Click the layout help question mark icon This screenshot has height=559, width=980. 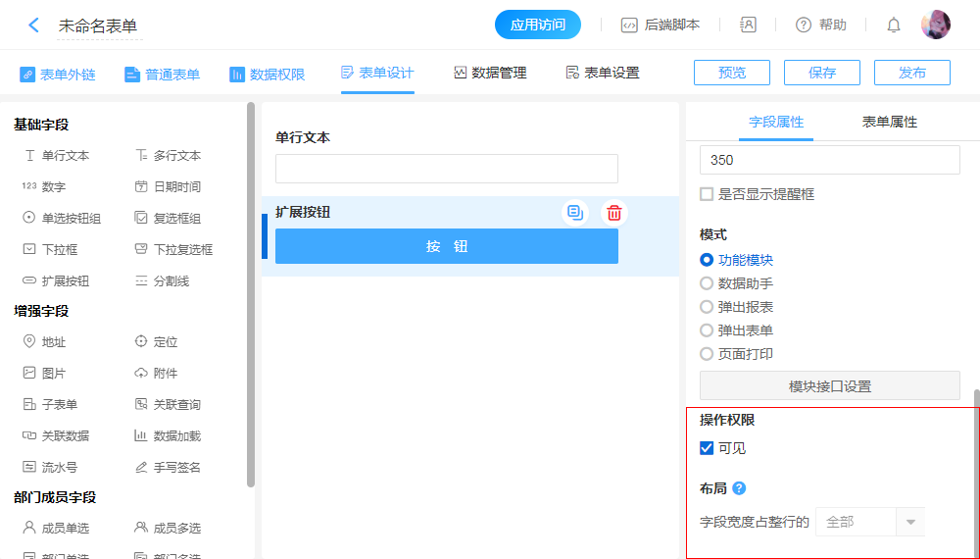coord(739,488)
